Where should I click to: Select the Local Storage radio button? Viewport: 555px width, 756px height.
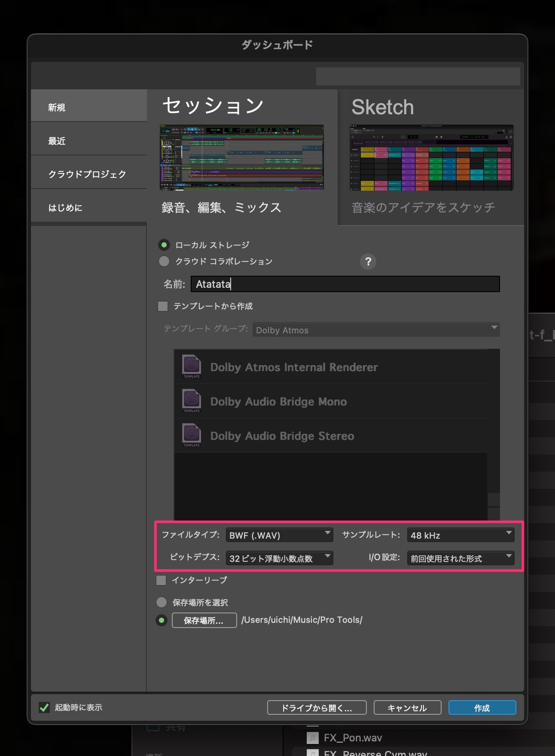[164, 245]
